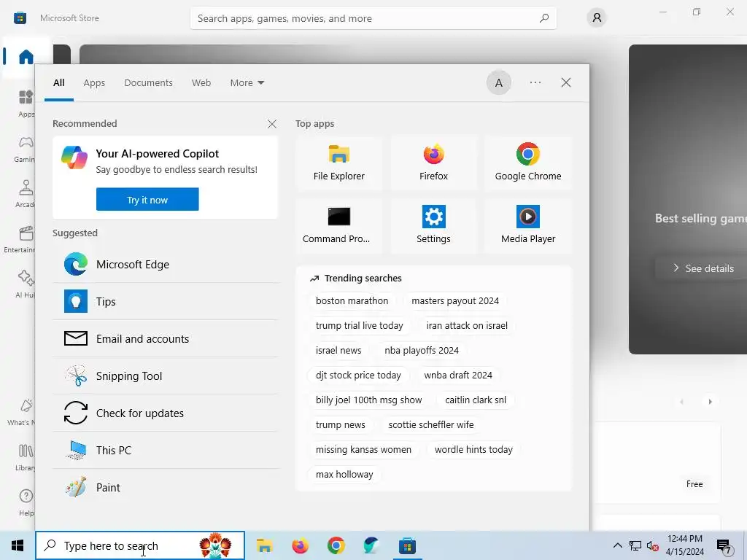Open AI Hub in Store sidebar
This screenshot has width=747, height=560.
coord(26,284)
